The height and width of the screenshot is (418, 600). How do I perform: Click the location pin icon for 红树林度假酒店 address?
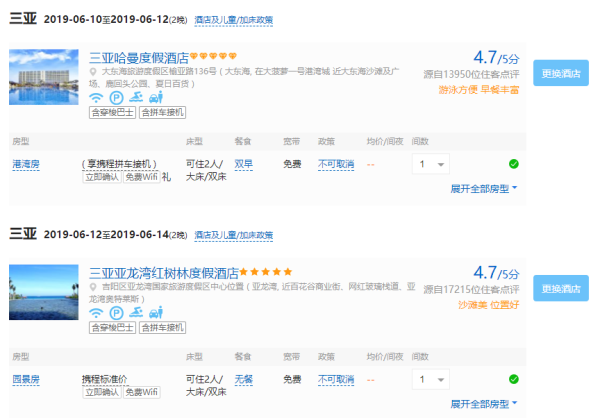(93, 287)
